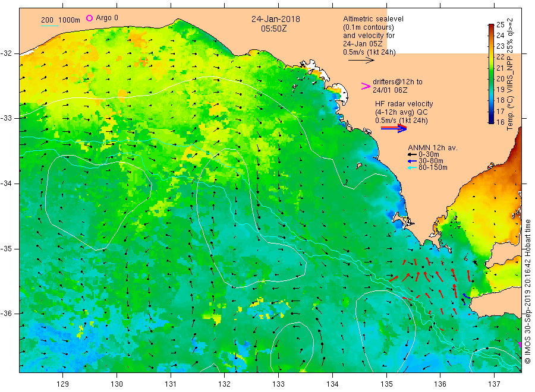Click the '24-Jan 05Z' legend text
This screenshot has height=392, width=535.
(363, 43)
